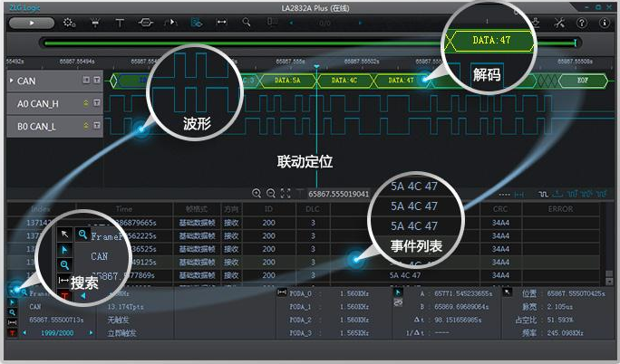The height and width of the screenshot is (364, 620).
Task: Click the event list scrollbar thumb
Action: tap(609, 273)
